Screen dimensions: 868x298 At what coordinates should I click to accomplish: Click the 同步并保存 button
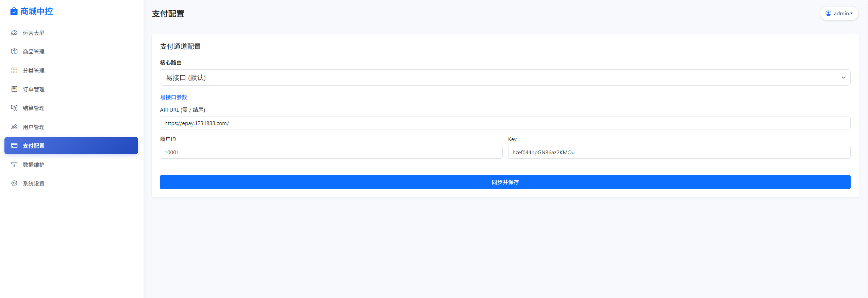[x=505, y=182]
